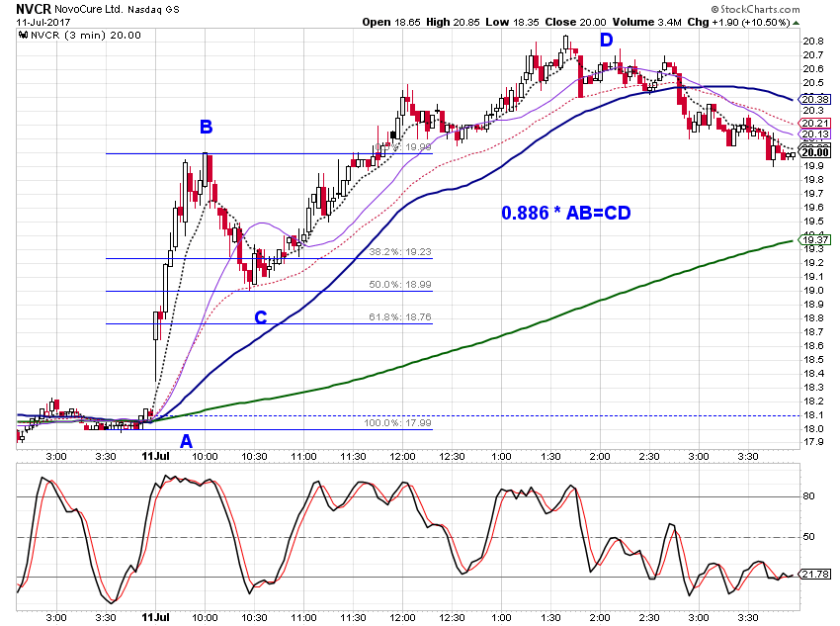This screenshot has width=840, height=626.
Task: Click the 20.13 moving average price tag
Action: click(x=815, y=134)
